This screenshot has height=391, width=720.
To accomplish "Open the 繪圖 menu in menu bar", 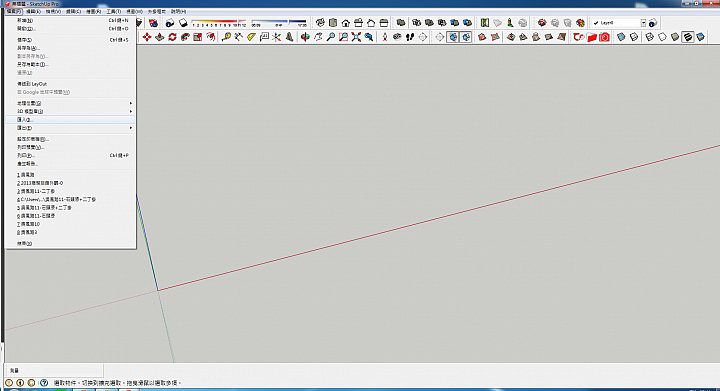I will click(x=94, y=11).
